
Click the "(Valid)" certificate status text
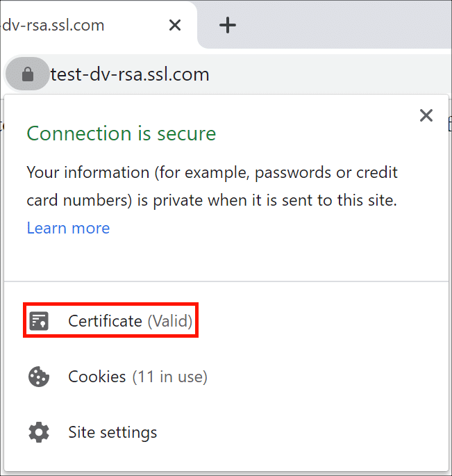point(169,321)
